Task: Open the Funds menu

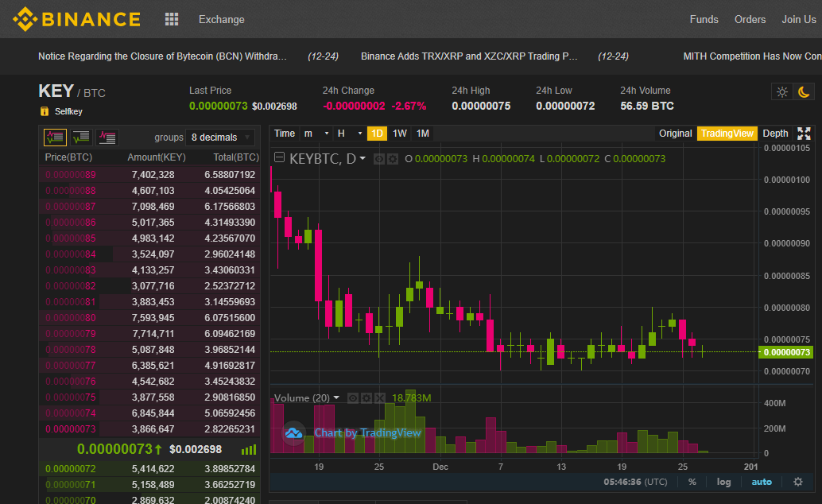Action: pos(704,19)
